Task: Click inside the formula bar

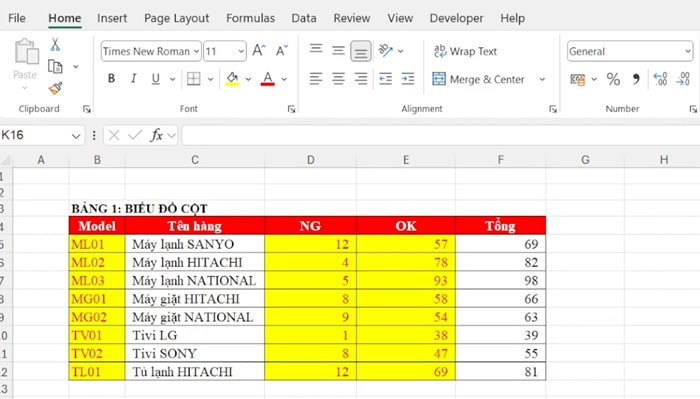Action: pos(441,135)
